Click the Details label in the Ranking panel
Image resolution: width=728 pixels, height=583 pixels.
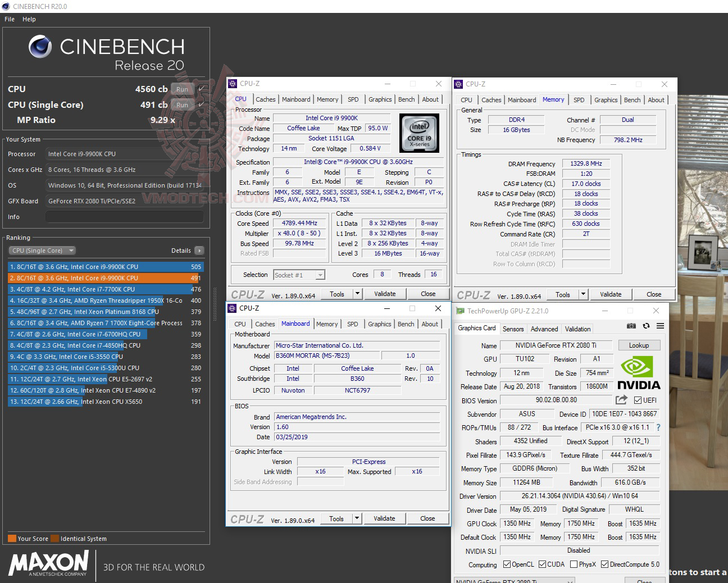click(181, 250)
